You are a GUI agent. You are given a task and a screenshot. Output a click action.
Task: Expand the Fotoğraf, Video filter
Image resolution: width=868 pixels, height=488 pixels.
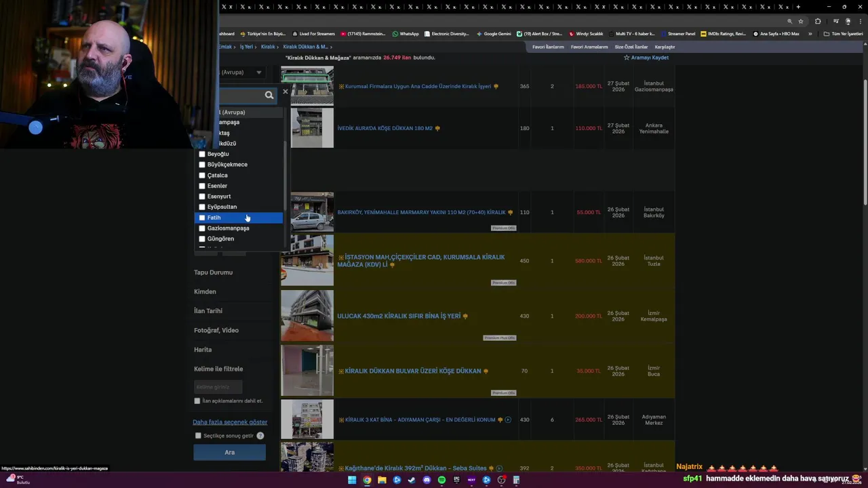tap(216, 330)
